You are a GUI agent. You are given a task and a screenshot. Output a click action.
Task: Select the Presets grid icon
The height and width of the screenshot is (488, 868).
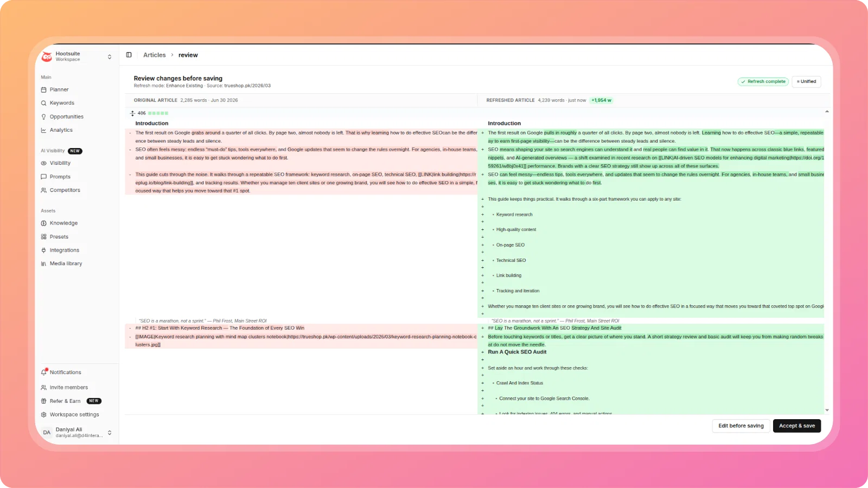[43, 237]
